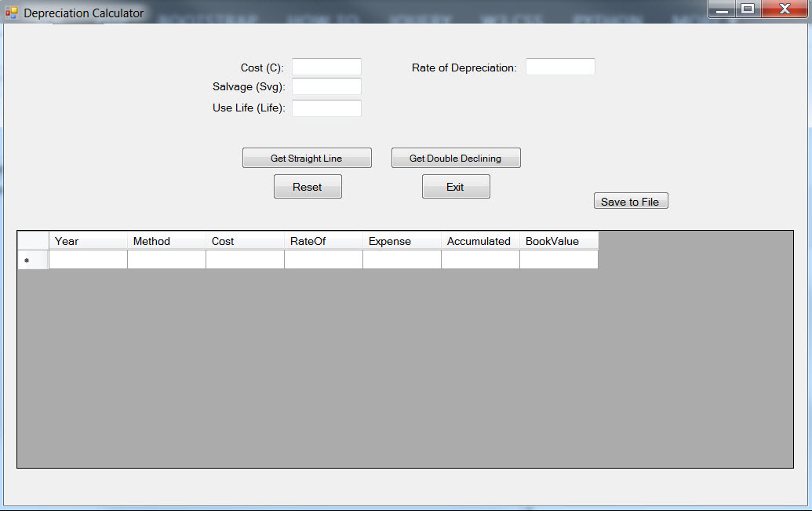Click the Get Double Declining button
The image size is (812, 511).
tap(455, 157)
